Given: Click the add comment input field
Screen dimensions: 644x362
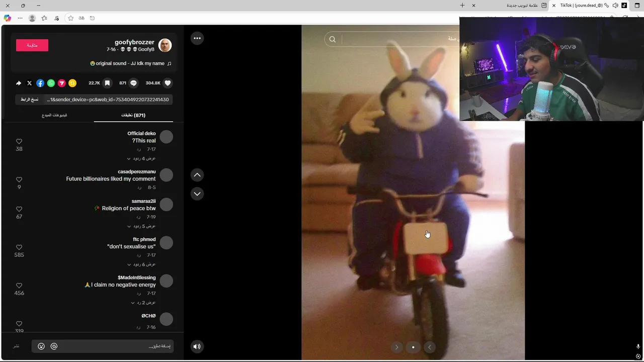Looking at the screenshot, I should click(103, 346).
